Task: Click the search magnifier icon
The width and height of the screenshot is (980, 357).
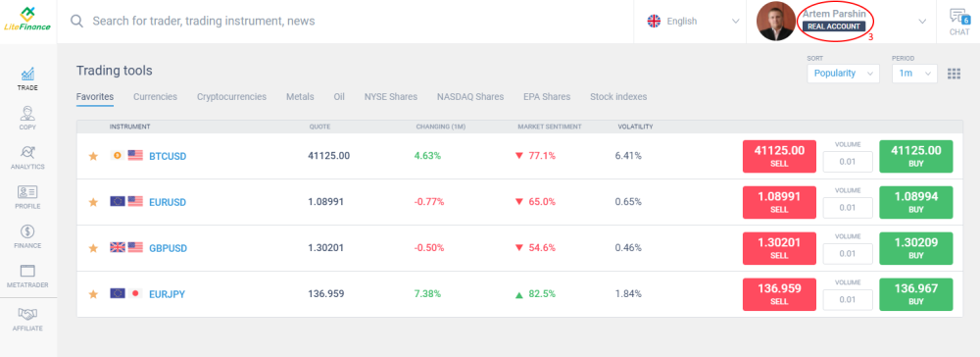Action: click(x=76, y=22)
